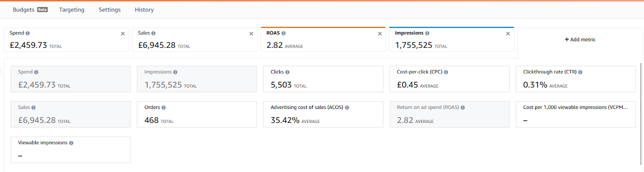644x172 pixels.
Task: Select the Cost-per-click (CPC) metric card
Action: coord(450,79)
